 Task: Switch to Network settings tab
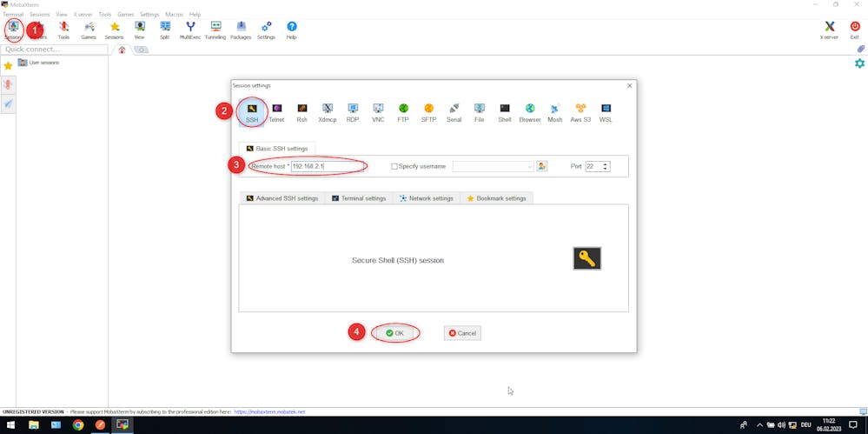(x=427, y=198)
